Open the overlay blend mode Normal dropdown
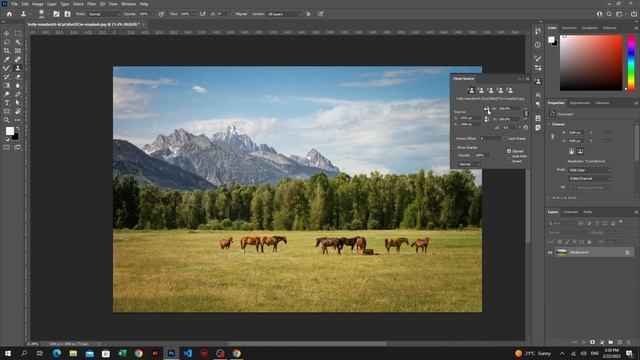Image resolution: width=640 pixels, height=360 pixels. [x=469, y=164]
